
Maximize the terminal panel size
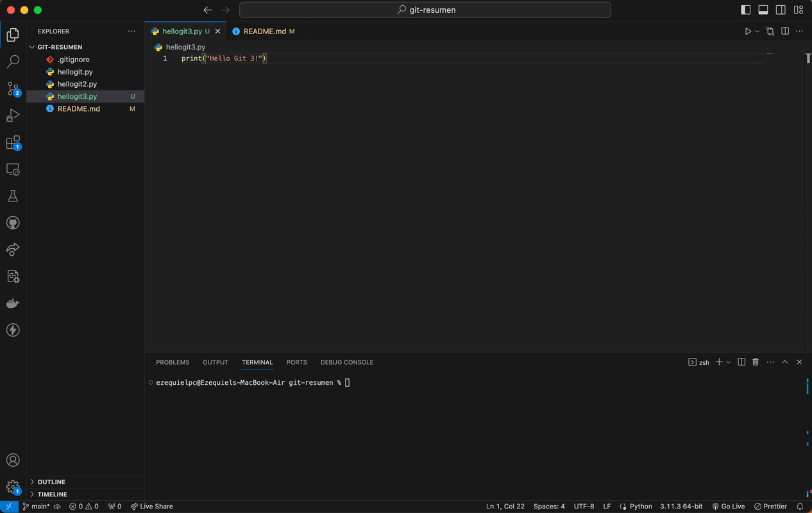point(784,362)
